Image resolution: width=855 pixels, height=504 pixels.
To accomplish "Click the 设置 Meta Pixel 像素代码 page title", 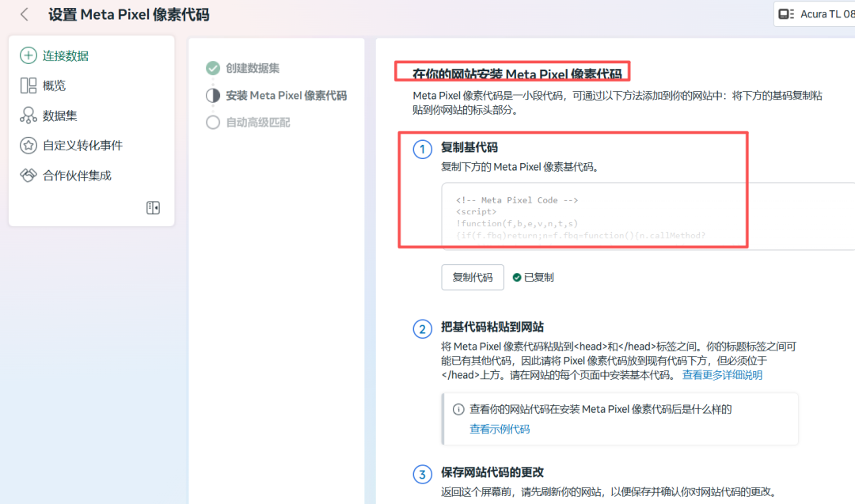I will (x=129, y=15).
